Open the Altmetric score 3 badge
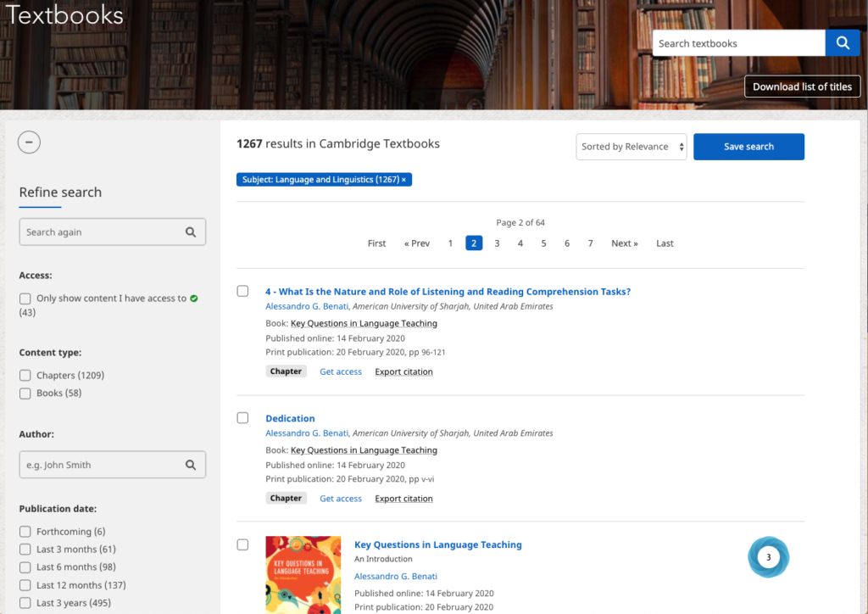The image size is (868, 614). click(x=768, y=557)
